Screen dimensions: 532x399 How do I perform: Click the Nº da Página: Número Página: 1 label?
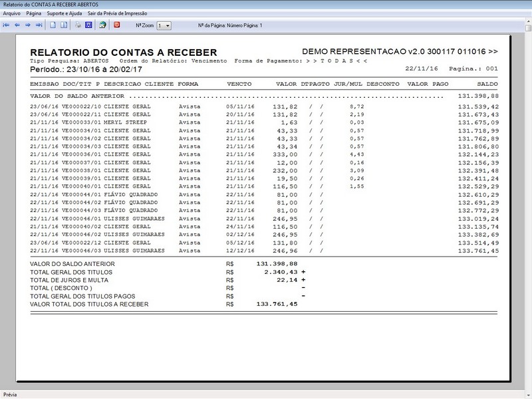230,25
